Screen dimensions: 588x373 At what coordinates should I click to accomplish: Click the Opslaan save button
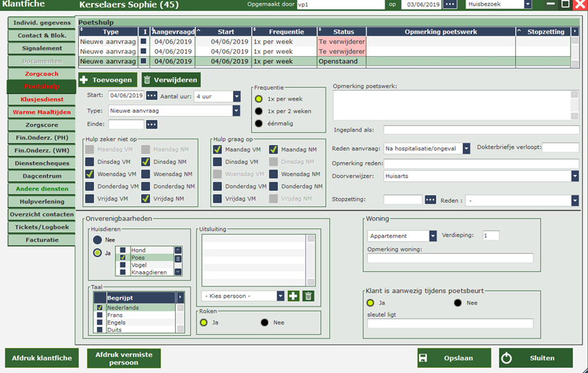pos(454,358)
